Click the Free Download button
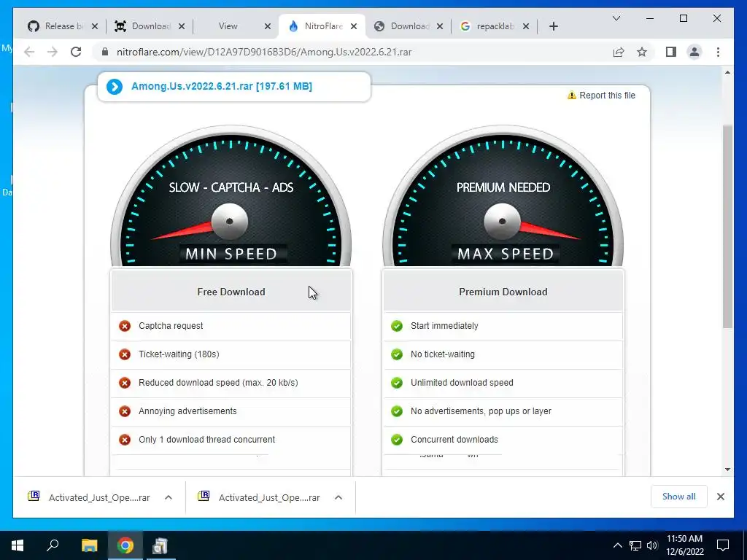 [231, 292]
